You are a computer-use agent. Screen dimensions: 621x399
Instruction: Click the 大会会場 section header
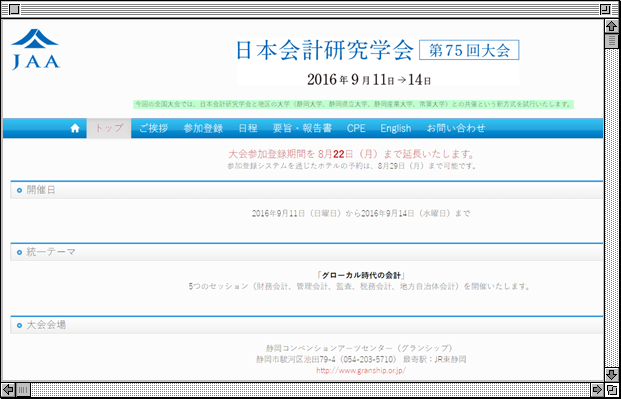click(307, 325)
